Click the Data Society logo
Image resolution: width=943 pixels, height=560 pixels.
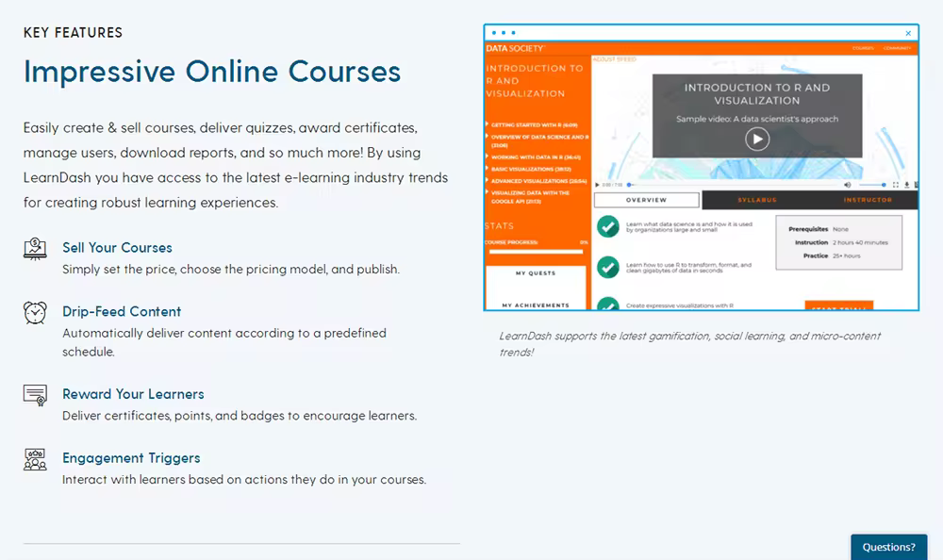click(516, 48)
